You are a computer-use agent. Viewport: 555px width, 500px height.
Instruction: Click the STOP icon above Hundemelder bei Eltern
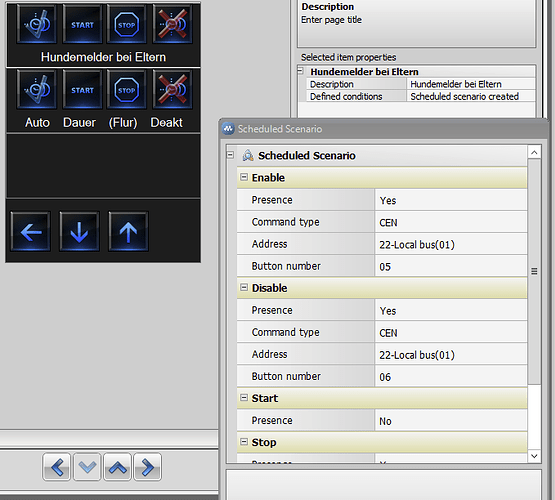(126, 25)
